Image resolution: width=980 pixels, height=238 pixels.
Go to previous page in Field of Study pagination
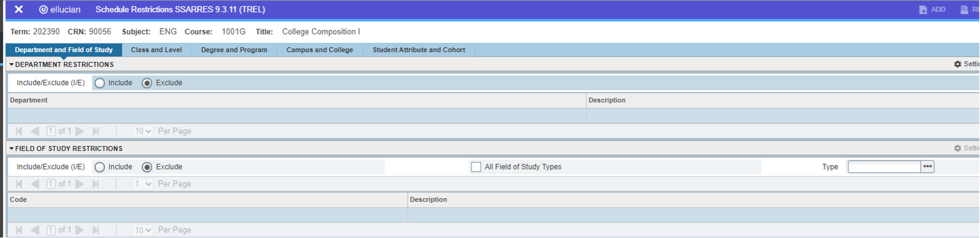[x=35, y=184]
